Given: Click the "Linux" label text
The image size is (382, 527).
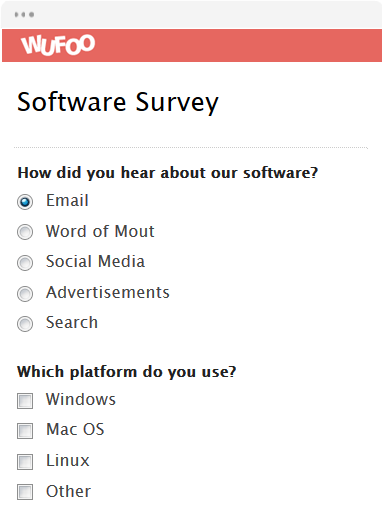Looking at the screenshot, I should [x=68, y=460].
